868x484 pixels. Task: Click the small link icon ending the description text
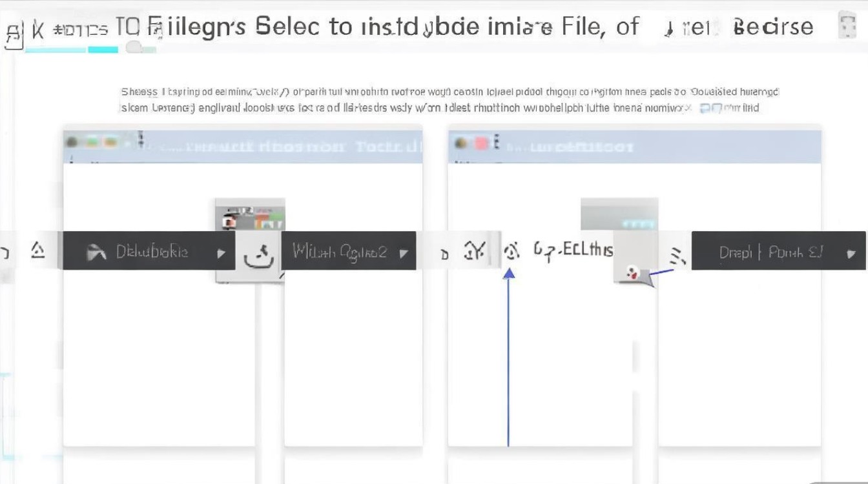[x=712, y=109]
